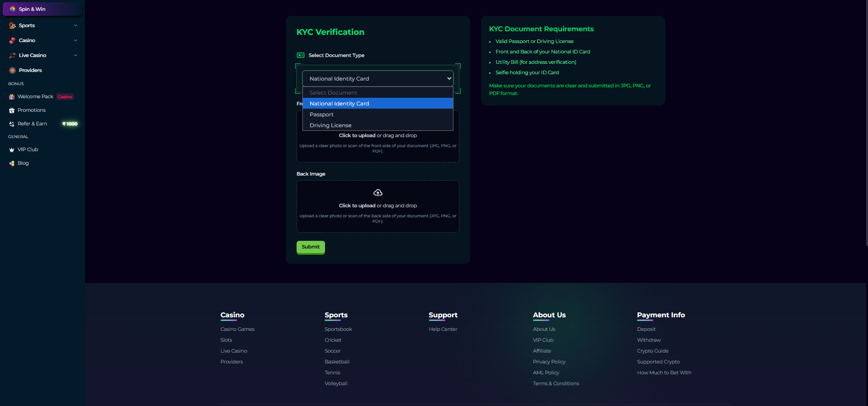The height and width of the screenshot is (406, 868).
Task: Click the ₹1000 Refer & Earn badge
Action: coord(70,124)
